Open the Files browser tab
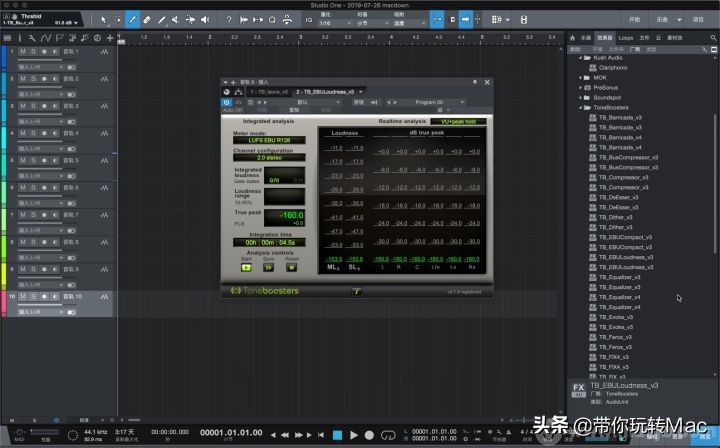Screen dimensions: 720x448 coord(644,38)
